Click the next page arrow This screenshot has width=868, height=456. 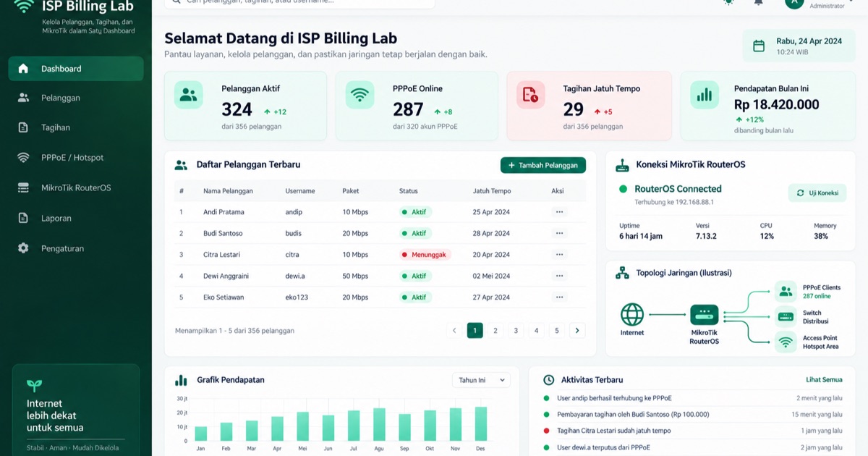[x=577, y=331]
